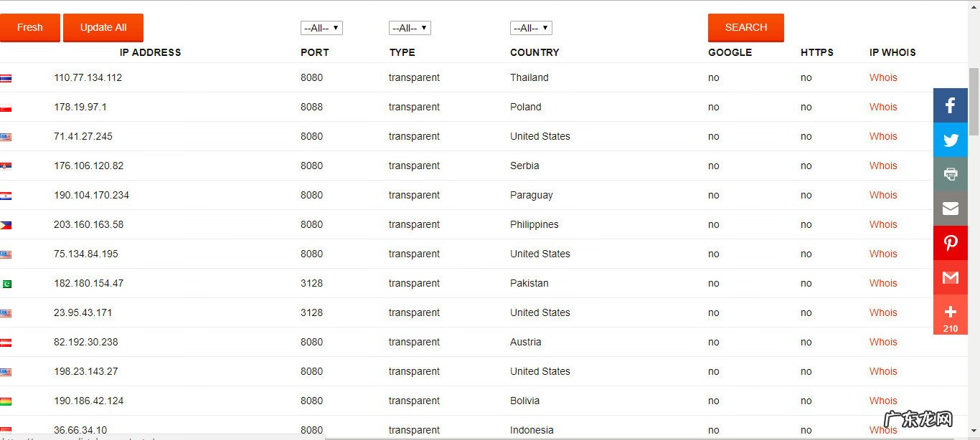The width and height of the screenshot is (980, 440).
Task: Click the Pakistan flag icon
Action: (6, 284)
